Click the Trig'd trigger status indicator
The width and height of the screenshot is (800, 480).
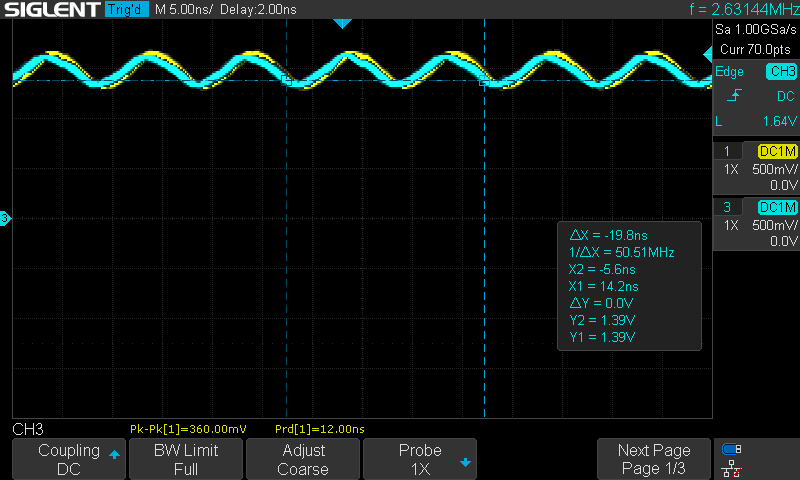tap(126, 10)
